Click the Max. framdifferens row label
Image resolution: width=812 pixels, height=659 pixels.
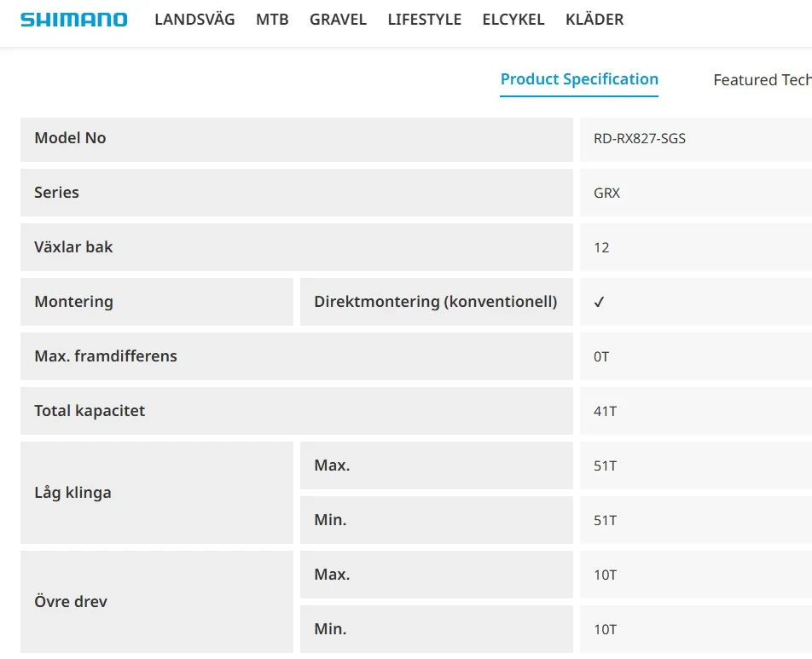[106, 356]
